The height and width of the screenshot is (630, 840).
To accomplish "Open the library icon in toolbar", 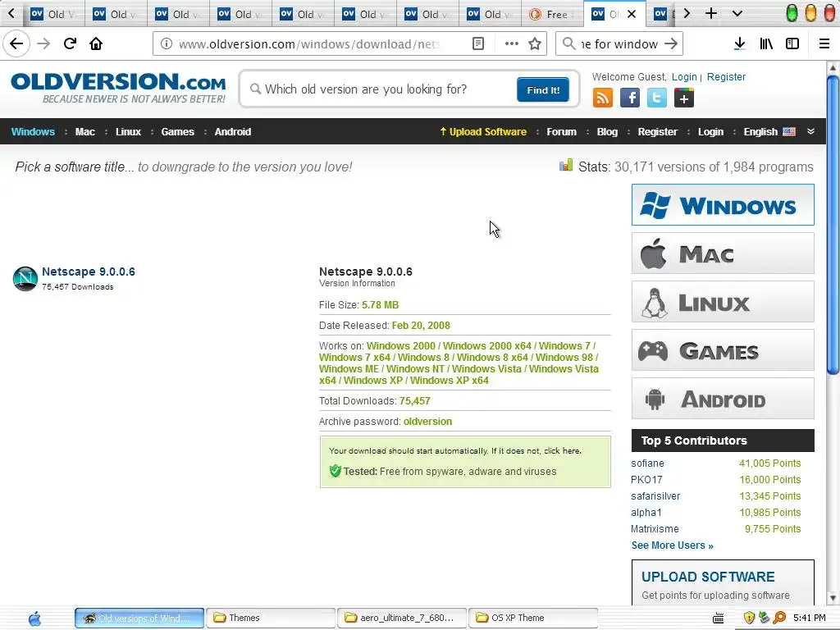I will [x=766, y=44].
